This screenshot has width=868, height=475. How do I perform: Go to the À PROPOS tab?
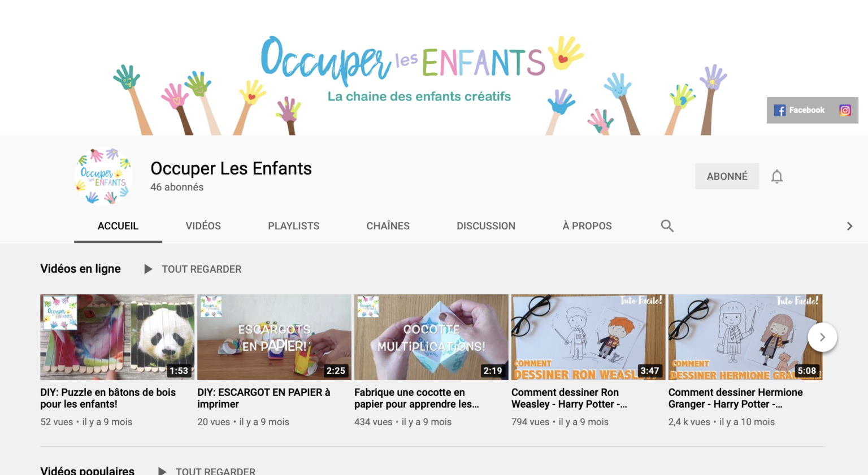[587, 226]
